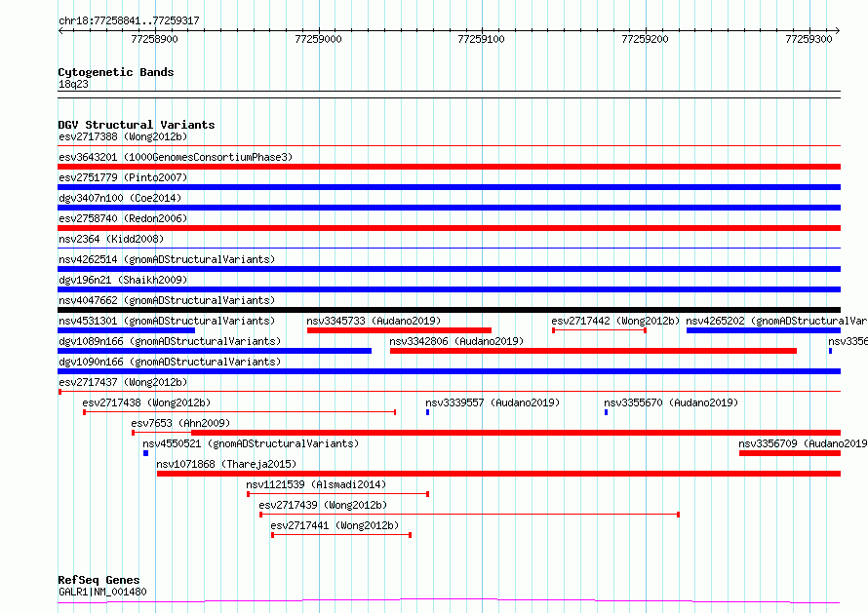Open esv2717441 (Wong2012b) label
868x613 pixels.
(x=335, y=525)
